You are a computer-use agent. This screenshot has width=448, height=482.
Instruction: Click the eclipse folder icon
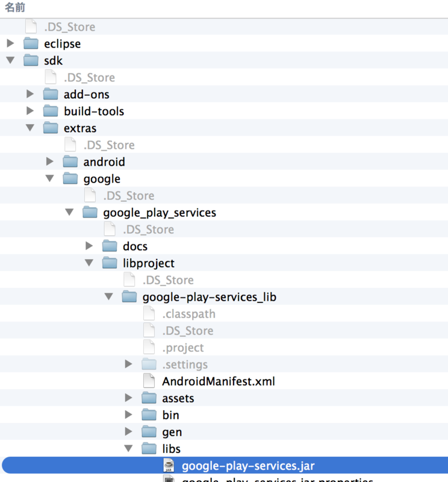(x=31, y=43)
